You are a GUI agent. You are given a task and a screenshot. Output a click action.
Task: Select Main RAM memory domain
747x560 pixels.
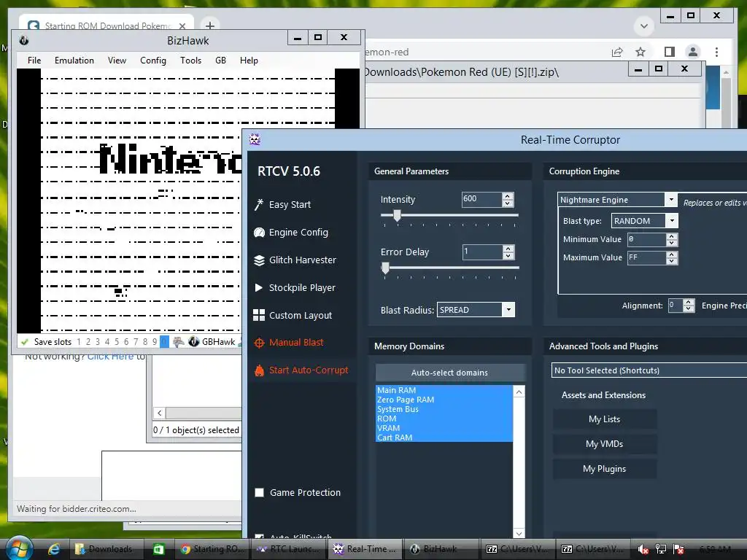pyautogui.click(x=444, y=390)
